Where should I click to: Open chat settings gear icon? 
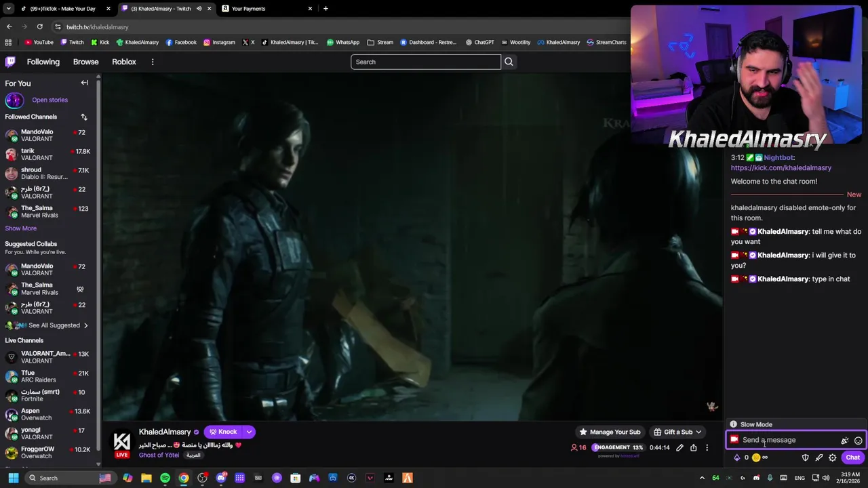(x=832, y=457)
